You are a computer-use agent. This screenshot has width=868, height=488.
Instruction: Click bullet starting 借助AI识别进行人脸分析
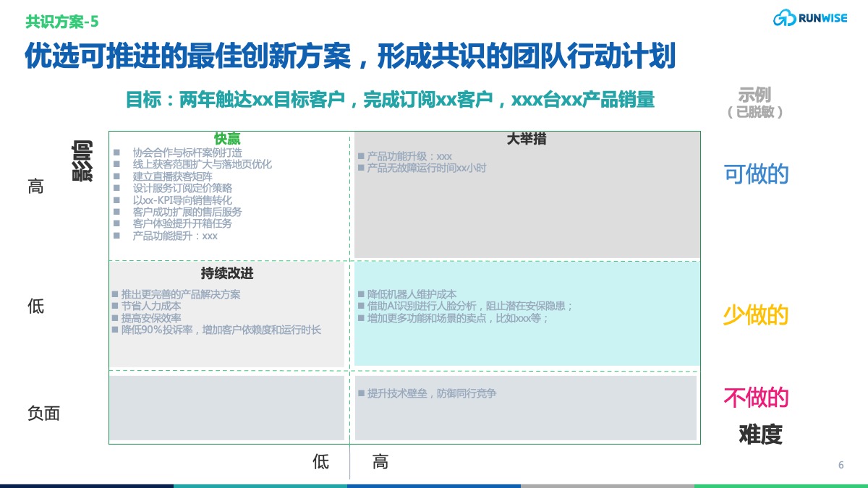[x=471, y=307]
